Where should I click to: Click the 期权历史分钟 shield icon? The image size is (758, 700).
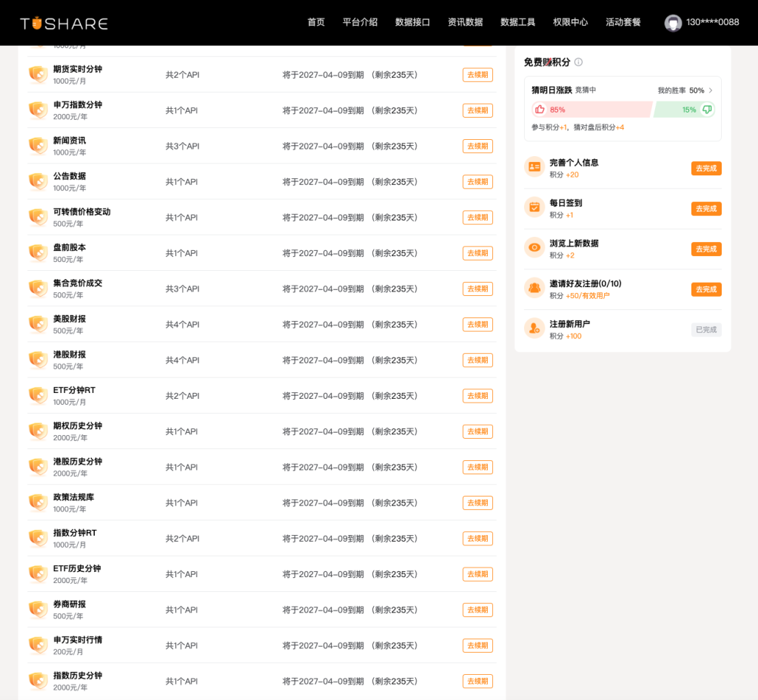38,432
